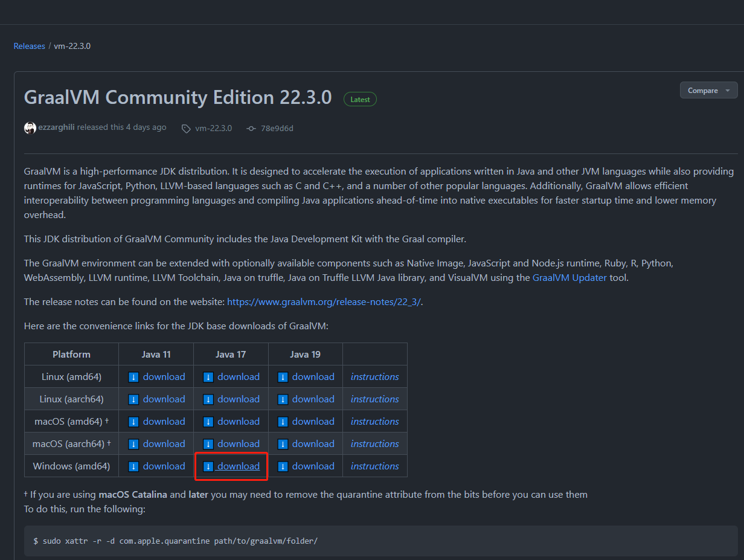
Task: Open instructions for macOS (aarch64)
Action: (374, 444)
